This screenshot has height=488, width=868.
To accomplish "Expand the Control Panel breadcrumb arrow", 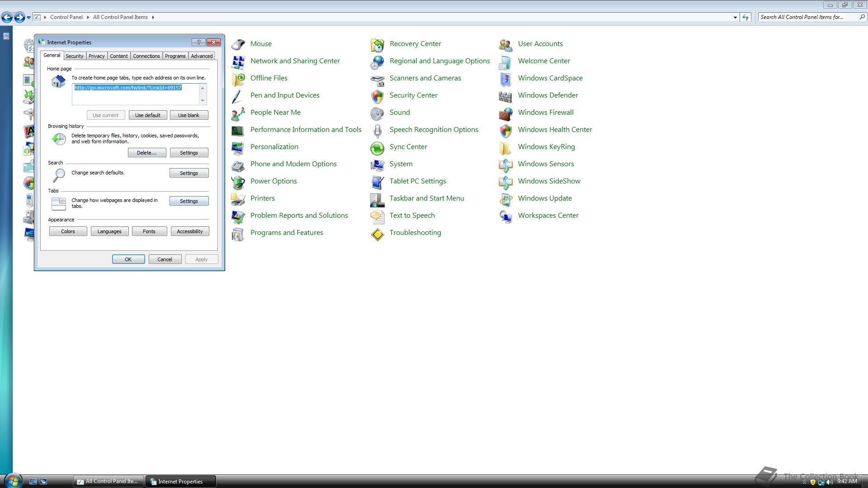I will point(88,17).
